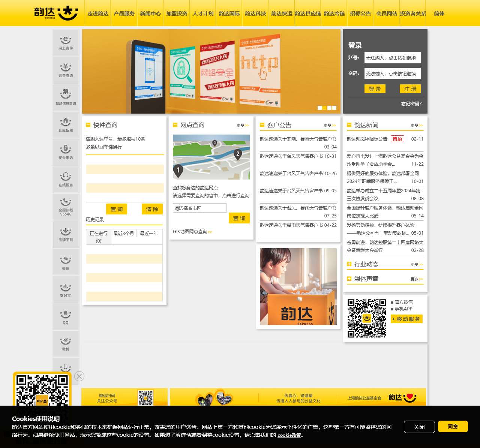The width and height of the screenshot is (480, 448).
Task: Click the 忘记密码? link
Action: click(411, 103)
